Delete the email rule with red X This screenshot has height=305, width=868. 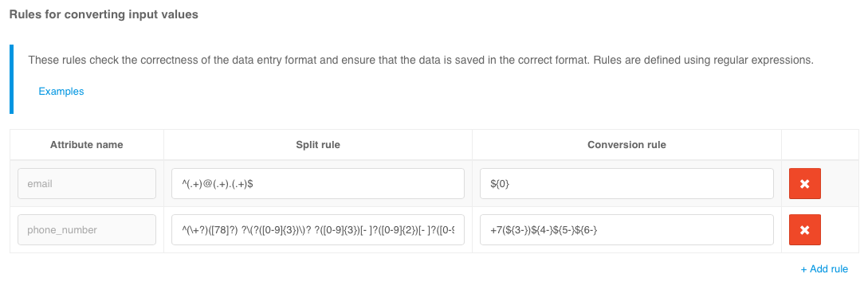(x=804, y=184)
